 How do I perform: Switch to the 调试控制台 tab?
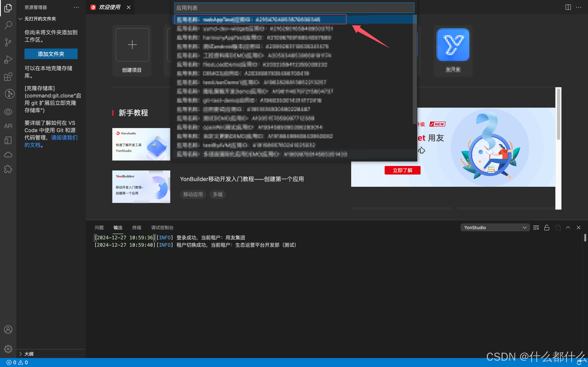[162, 227]
